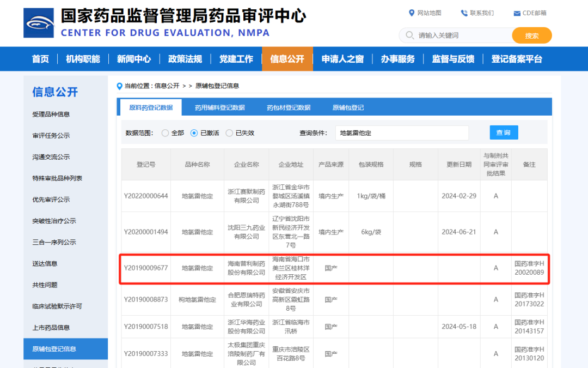Switch to the 药包材登记数据 tab
Screen dimensions: 588x368
[288, 107]
